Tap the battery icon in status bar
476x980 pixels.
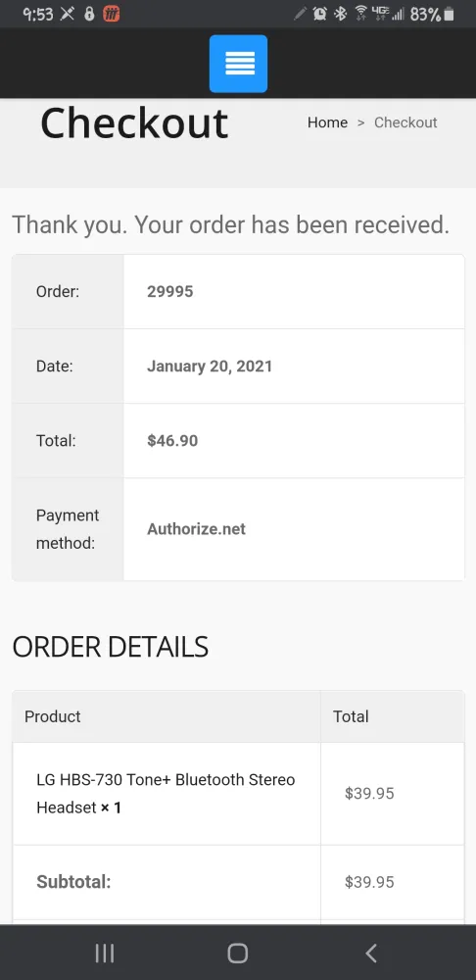click(x=449, y=15)
